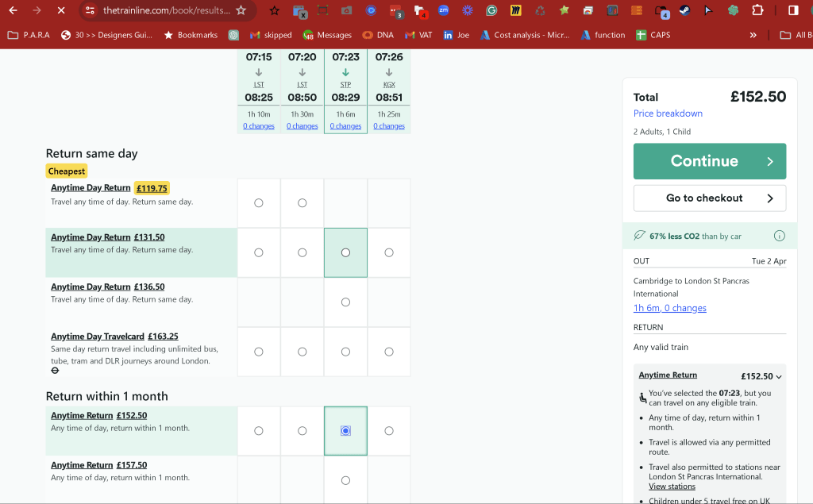Click the CO2 information circle icon

(x=779, y=236)
